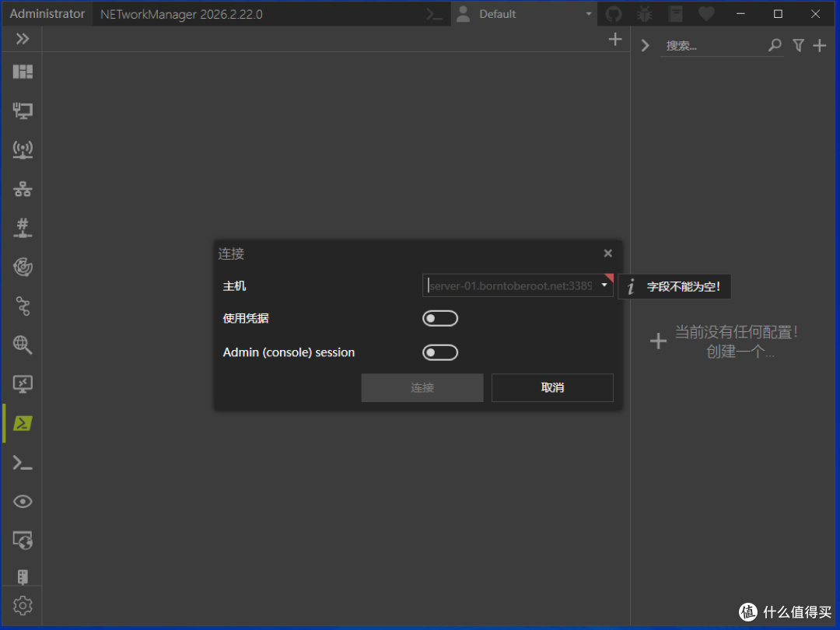Open the profile filter funnel

tap(798, 45)
